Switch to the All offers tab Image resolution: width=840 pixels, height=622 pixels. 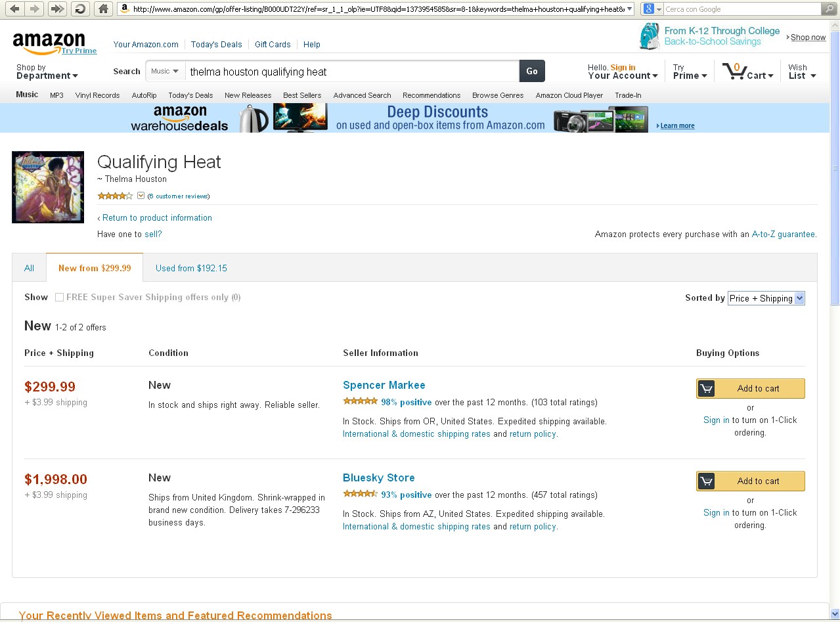[29, 268]
